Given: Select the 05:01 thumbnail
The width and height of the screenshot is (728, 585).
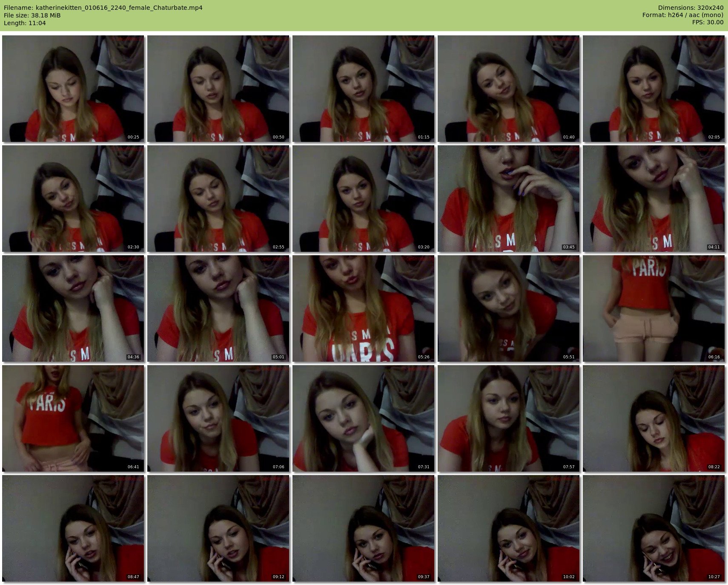Looking at the screenshot, I should tap(218, 308).
